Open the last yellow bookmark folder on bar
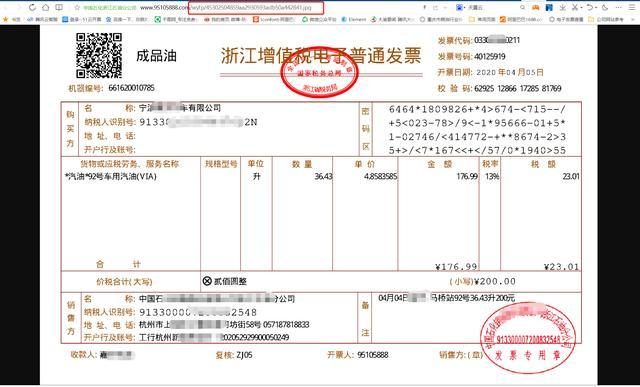Image resolution: width=640 pixels, height=387 pixels. 606,19
